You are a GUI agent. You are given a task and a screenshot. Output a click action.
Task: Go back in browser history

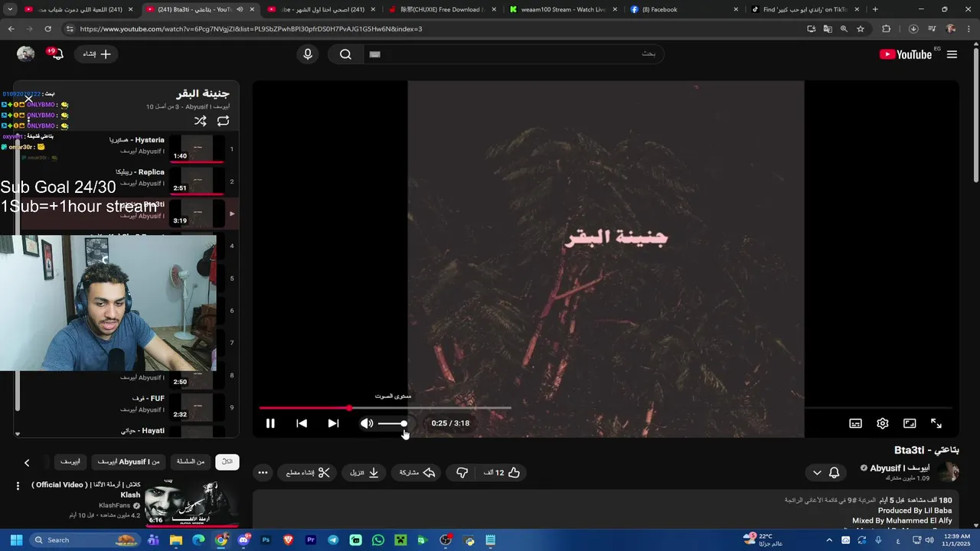pyautogui.click(x=11, y=28)
